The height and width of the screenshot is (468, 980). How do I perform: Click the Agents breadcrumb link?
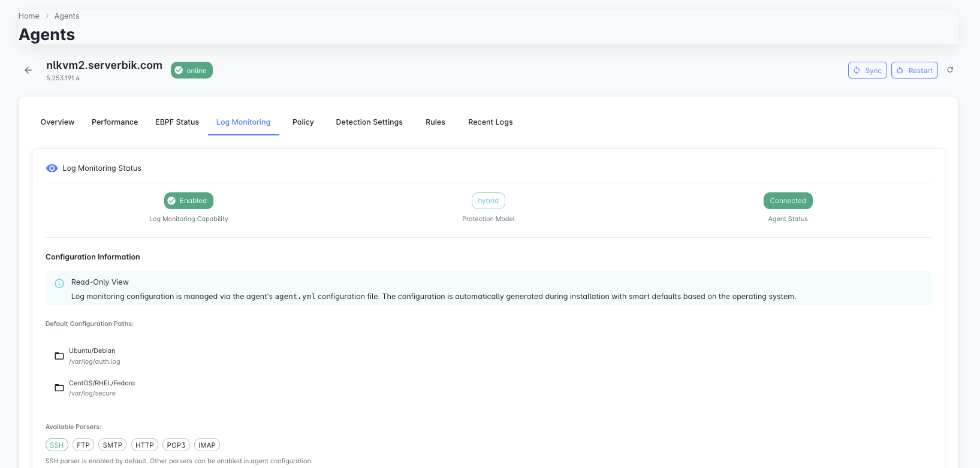click(x=67, y=16)
